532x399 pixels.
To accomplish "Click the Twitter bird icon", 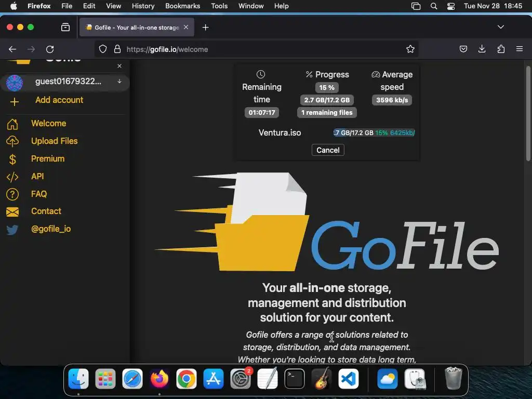I will pyautogui.click(x=12, y=230).
